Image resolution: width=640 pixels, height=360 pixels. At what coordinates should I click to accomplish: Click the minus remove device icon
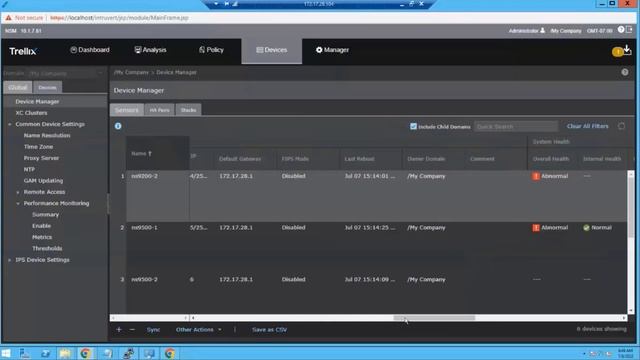tap(132, 329)
